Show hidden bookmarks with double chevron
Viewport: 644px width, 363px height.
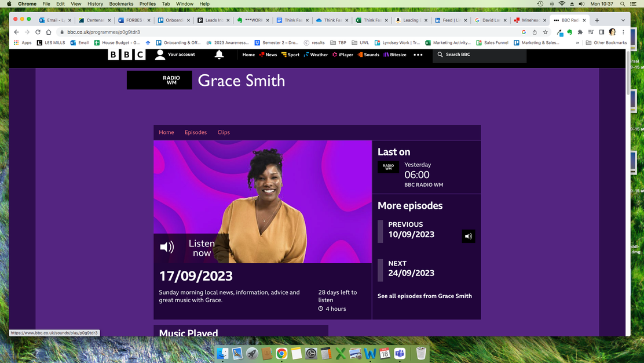[577, 43]
